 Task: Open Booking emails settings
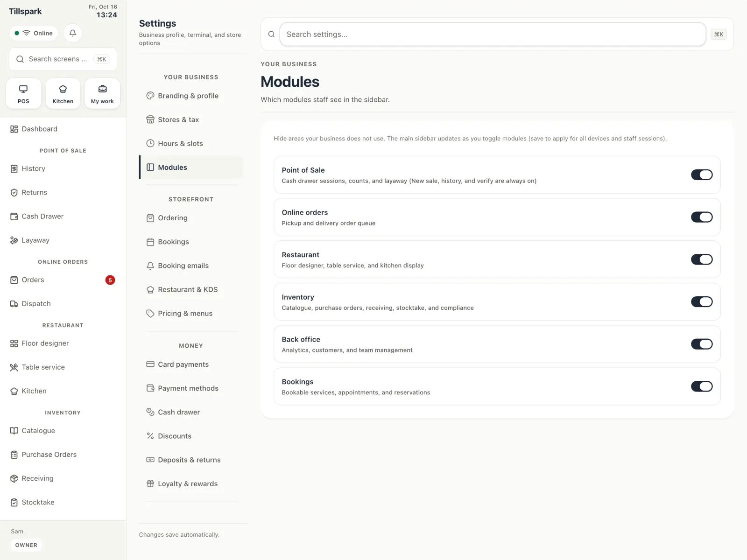point(191,266)
